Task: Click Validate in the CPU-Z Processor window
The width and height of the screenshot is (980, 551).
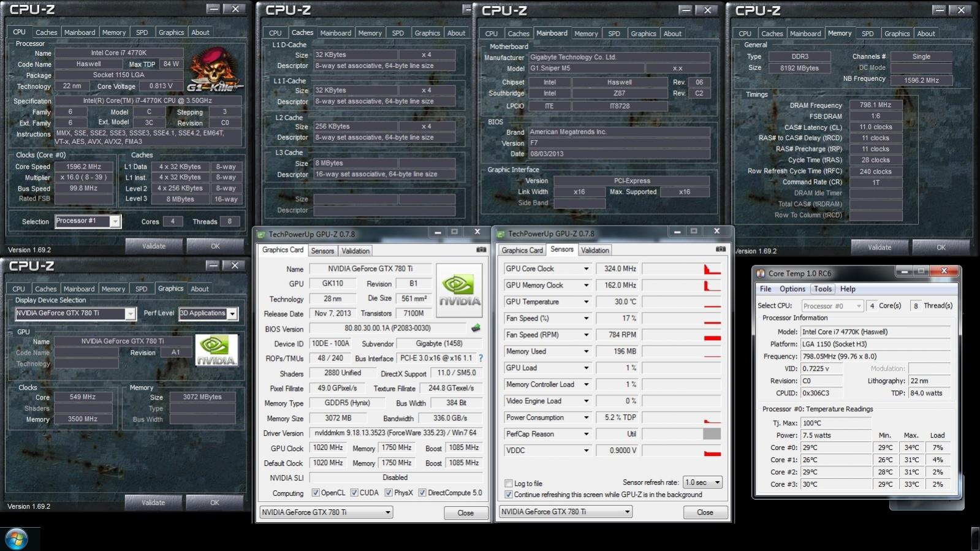Action: click(x=154, y=246)
